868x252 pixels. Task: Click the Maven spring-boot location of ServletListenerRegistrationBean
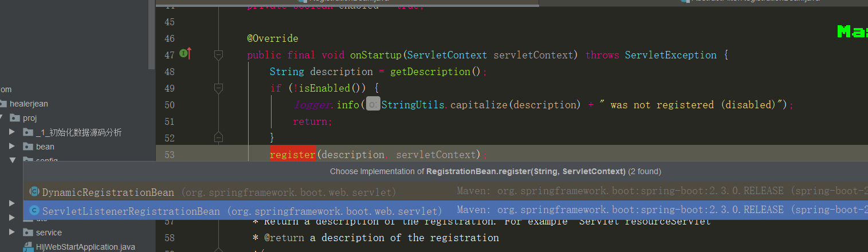pos(662,210)
